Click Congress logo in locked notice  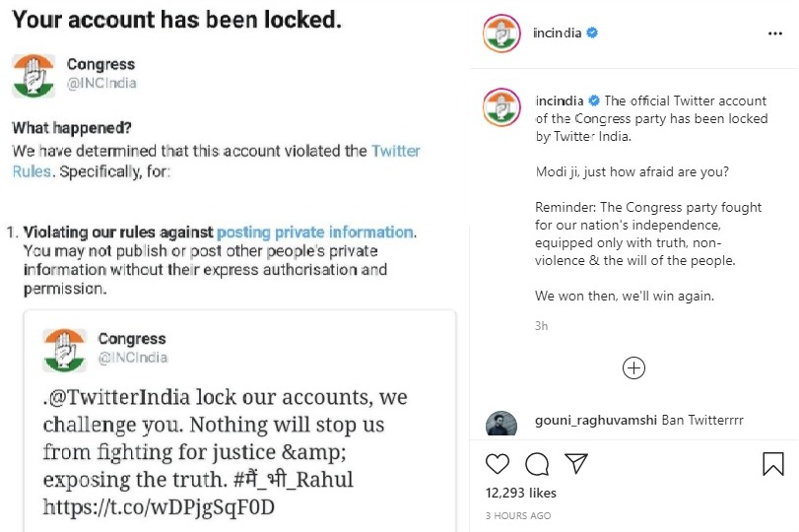pyautogui.click(x=34, y=75)
